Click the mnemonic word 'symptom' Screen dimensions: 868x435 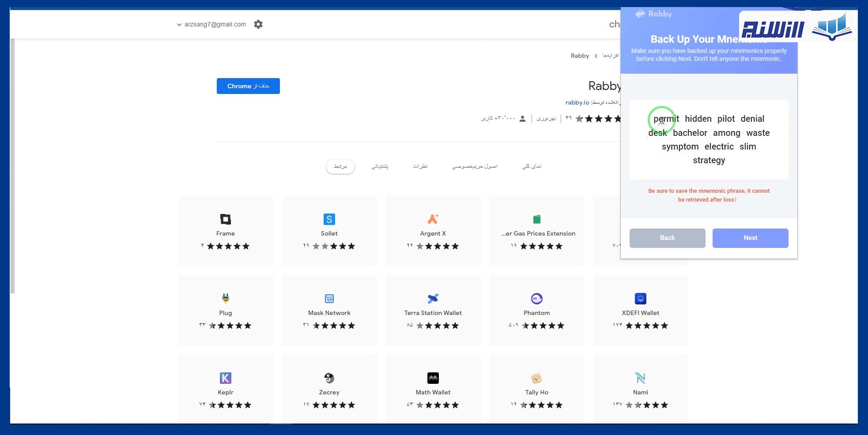(x=680, y=146)
